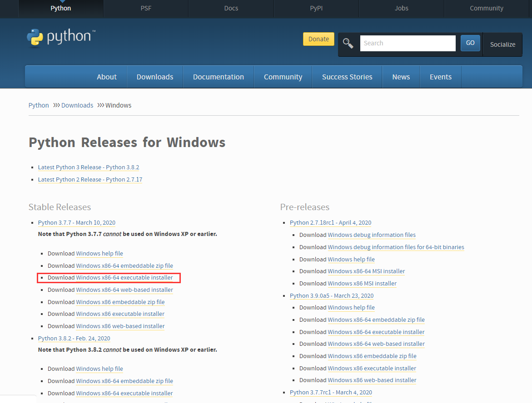Viewport: 532px width, 403px height.
Task: Download Python 3.7.7 x86-64 web-based installer
Action: click(x=124, y=290)
